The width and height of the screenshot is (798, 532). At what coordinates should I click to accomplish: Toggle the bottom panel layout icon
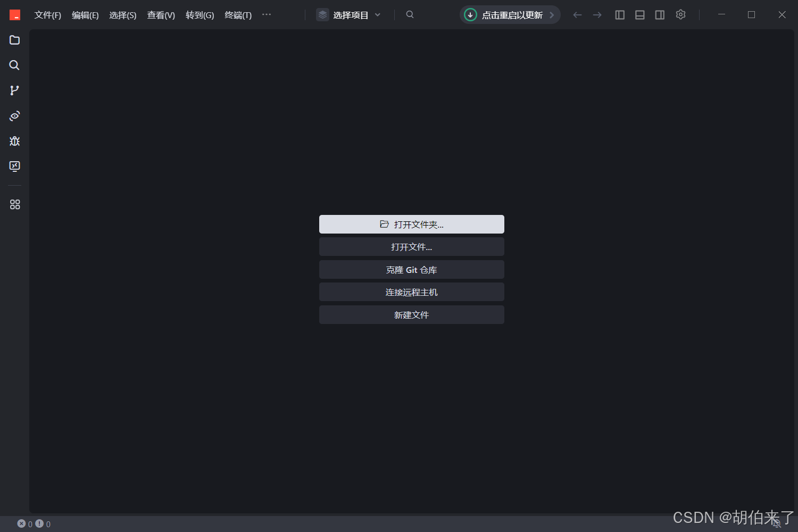[x=639, y=14]
